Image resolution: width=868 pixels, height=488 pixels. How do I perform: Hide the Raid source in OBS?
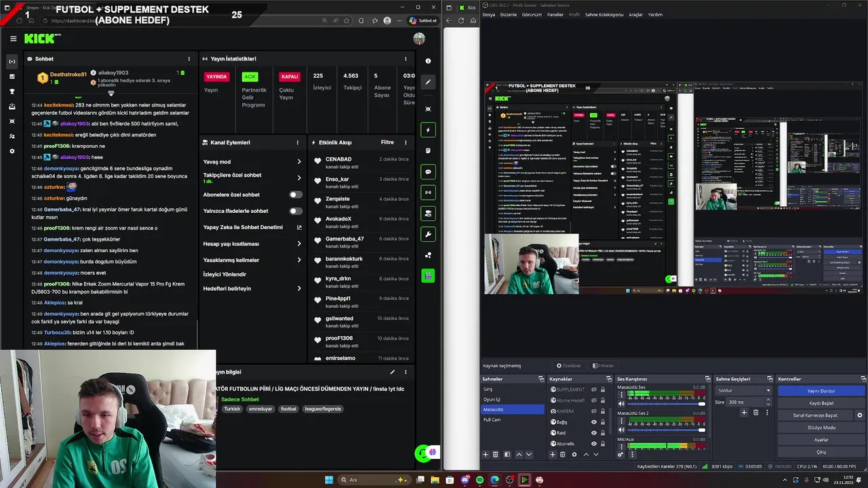click(594, 432)
